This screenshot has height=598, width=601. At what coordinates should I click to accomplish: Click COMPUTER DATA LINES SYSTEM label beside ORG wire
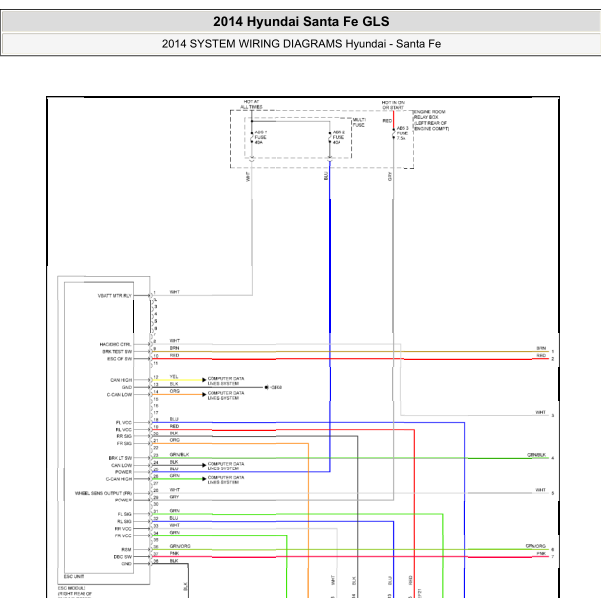click(226, 396)
